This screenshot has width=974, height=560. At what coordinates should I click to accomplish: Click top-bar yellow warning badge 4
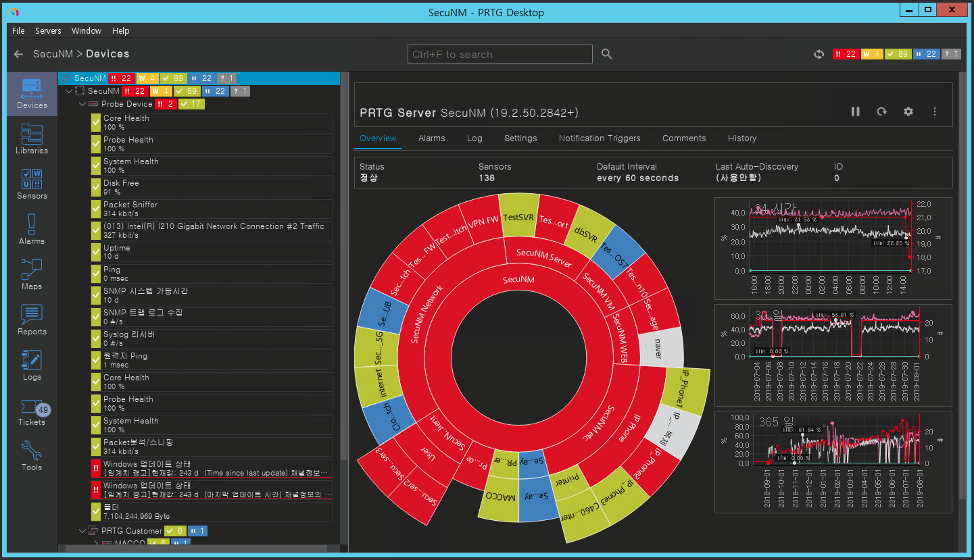[871, 54]
